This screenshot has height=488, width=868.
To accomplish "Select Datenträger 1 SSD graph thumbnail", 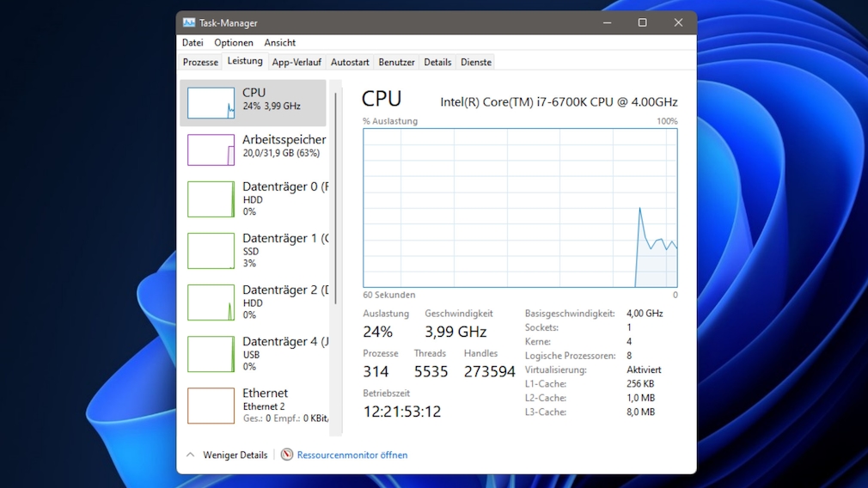I will click(x=211, y=251).
